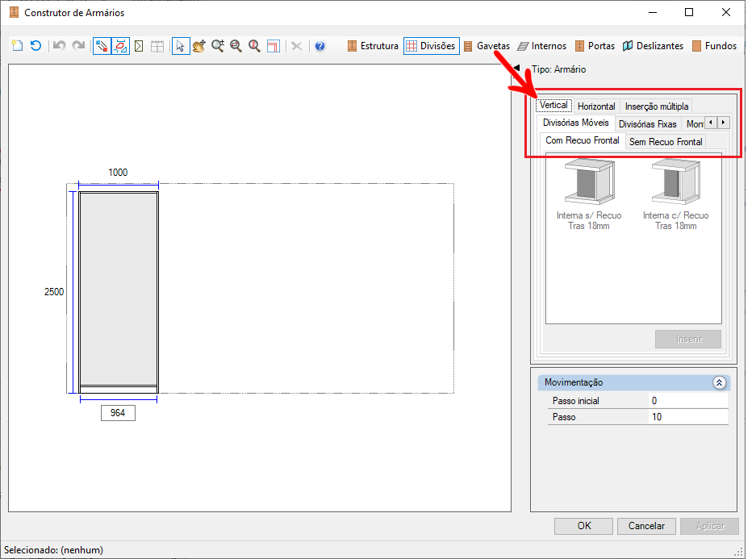Open the Gavetas section

[487, 46]
